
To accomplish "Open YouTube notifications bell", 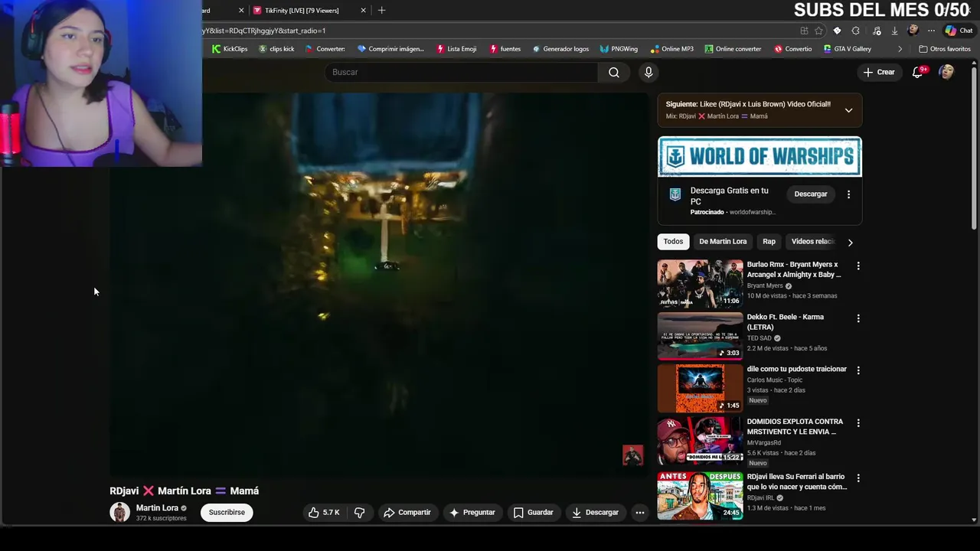I will pos(917,72).
